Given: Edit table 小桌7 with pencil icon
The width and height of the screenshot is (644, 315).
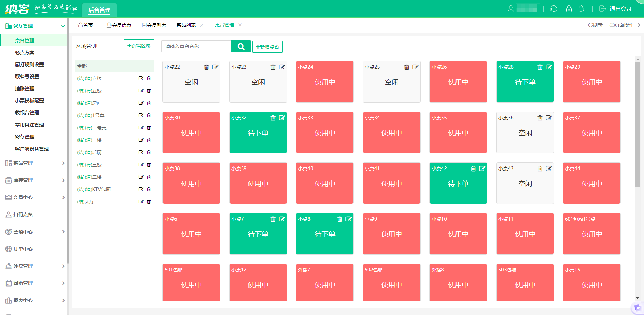Looking at the screenshot, I should point(282,219).
